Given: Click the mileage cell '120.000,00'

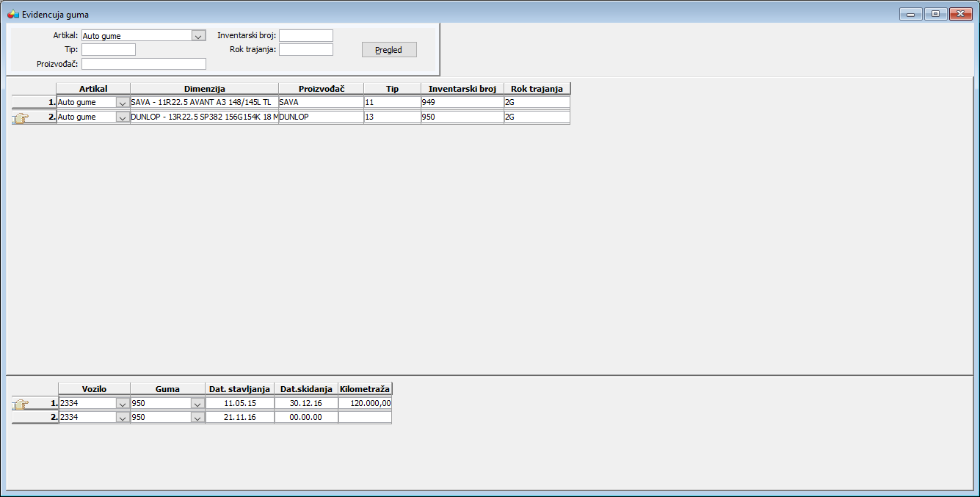Looking at the screenshot, I should click(x=365, y=403).
